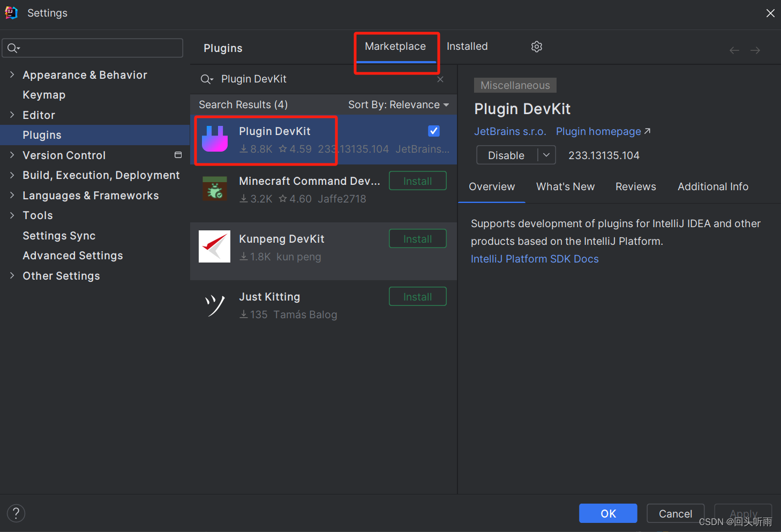Image resolution: width=781 pixels, height=532 pixels.
Task: Click the settings search magnifier icon
Action: 13,48
